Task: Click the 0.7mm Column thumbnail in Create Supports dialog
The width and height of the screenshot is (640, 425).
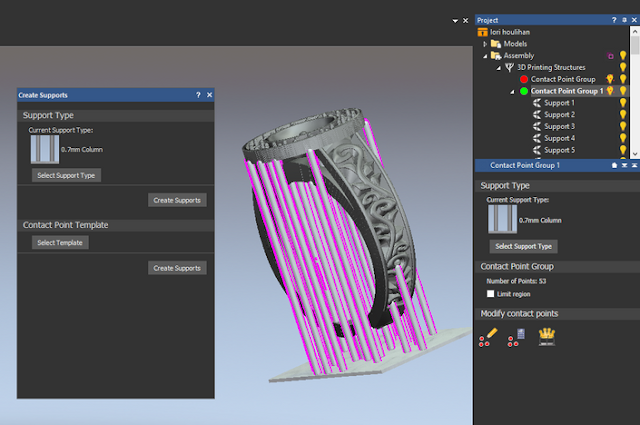Action: click(45, 149)
